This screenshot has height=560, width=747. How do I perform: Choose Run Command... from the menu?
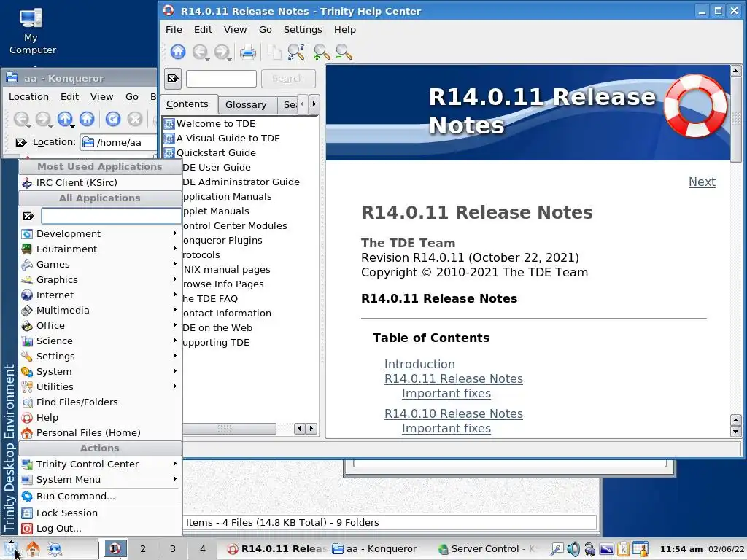pyautogui.click(x=100, y=496)
